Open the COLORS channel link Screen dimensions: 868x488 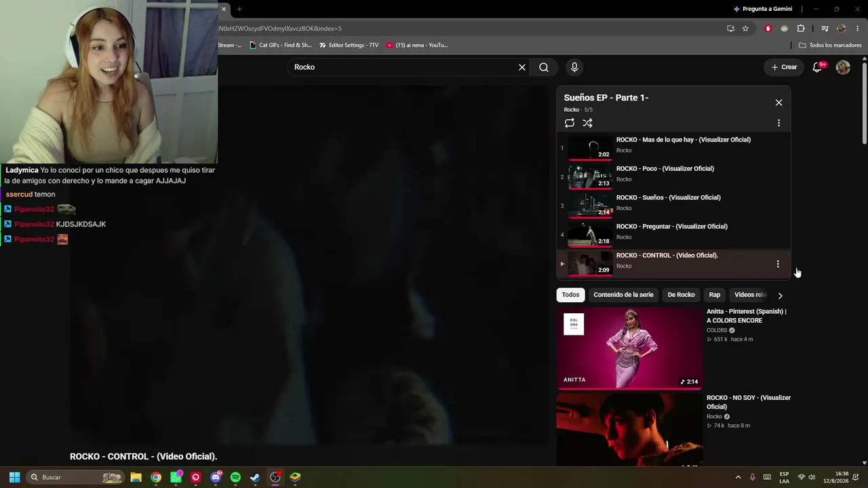[717, 330]
